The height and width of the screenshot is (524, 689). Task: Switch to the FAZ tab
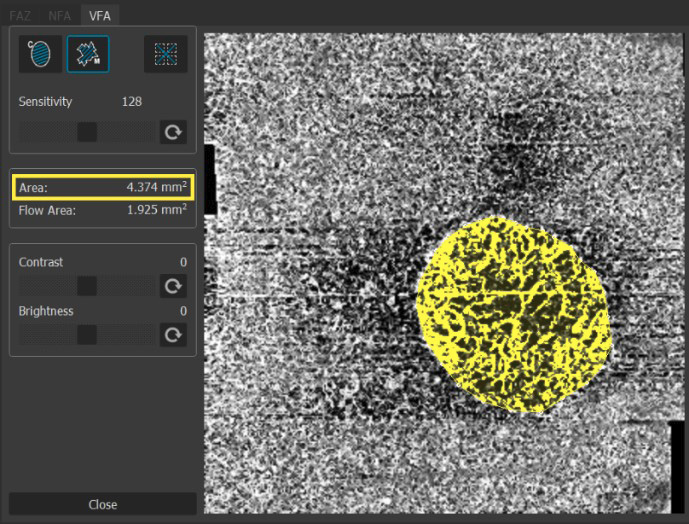[x=20, y=15]
